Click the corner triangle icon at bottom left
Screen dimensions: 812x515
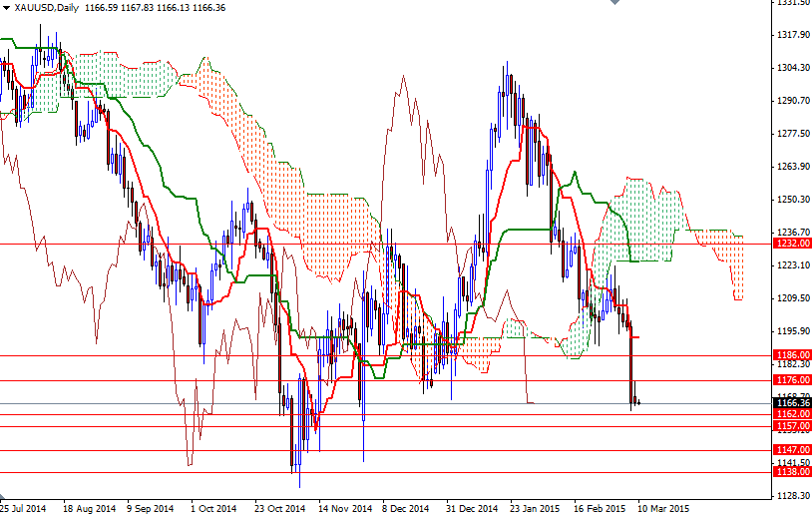(3, 496)
